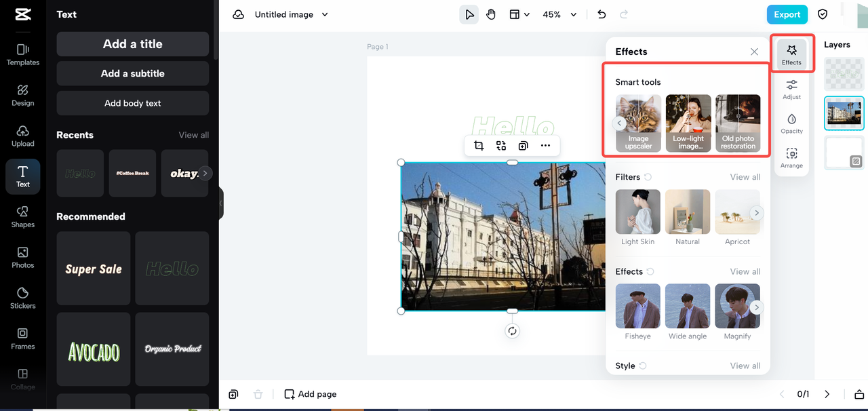Select the #CoffeeBreak recent text style

pos(132,174)
